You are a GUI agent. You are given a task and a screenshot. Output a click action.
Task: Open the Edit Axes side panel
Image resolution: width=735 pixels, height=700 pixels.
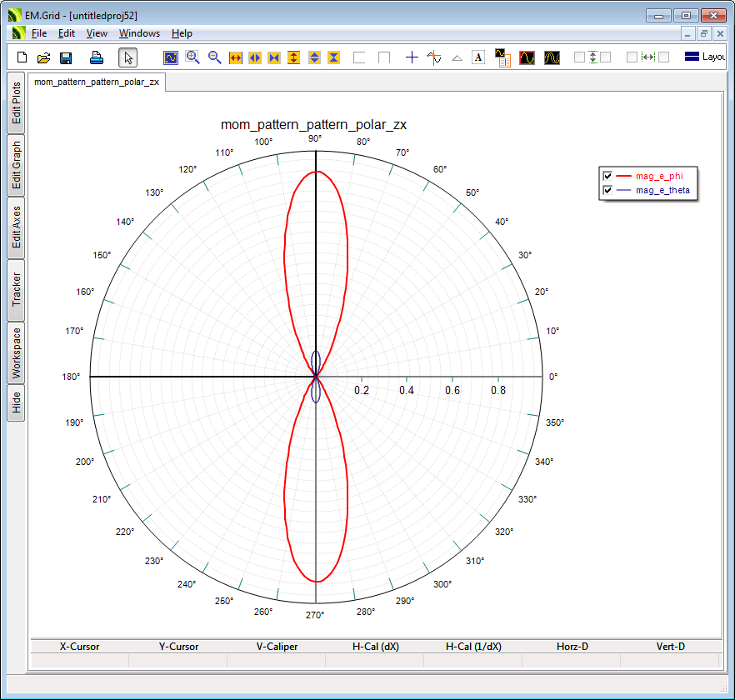[x=16, y=227]
